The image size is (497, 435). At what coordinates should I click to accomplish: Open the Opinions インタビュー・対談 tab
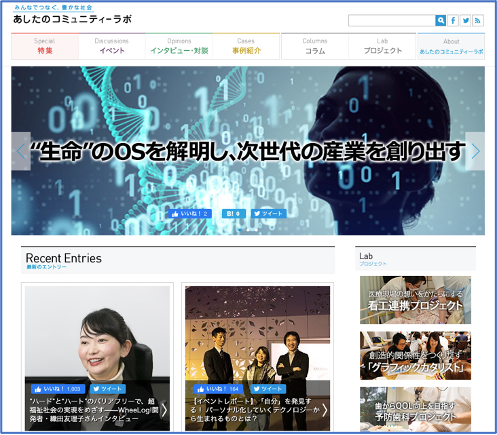coord(179,46)
